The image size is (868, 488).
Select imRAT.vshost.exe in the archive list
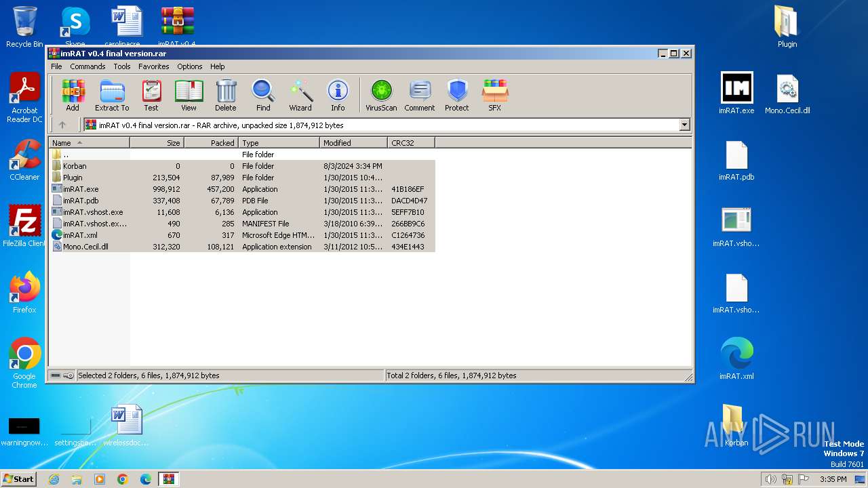click(243, 212)
